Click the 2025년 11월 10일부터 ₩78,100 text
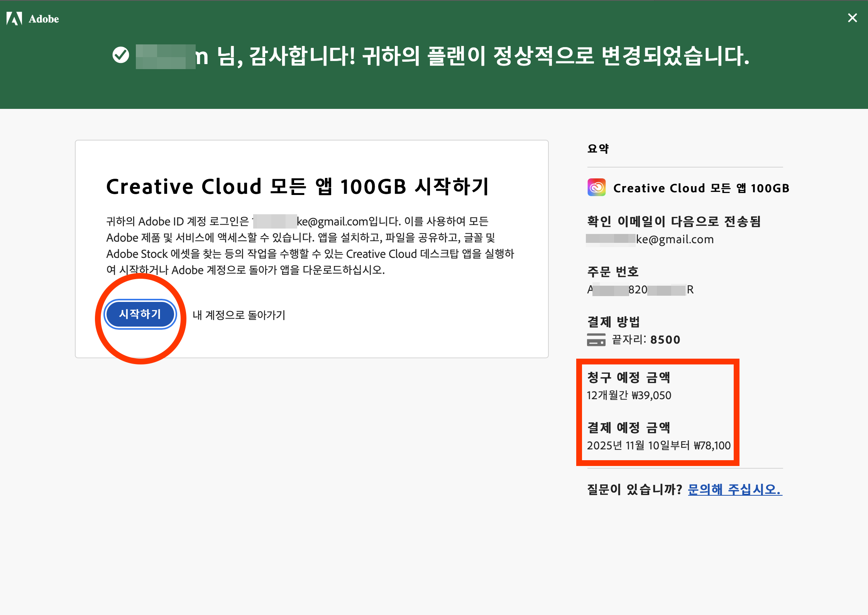The height and width of the screenshot is (615, 868). point(658,446)
